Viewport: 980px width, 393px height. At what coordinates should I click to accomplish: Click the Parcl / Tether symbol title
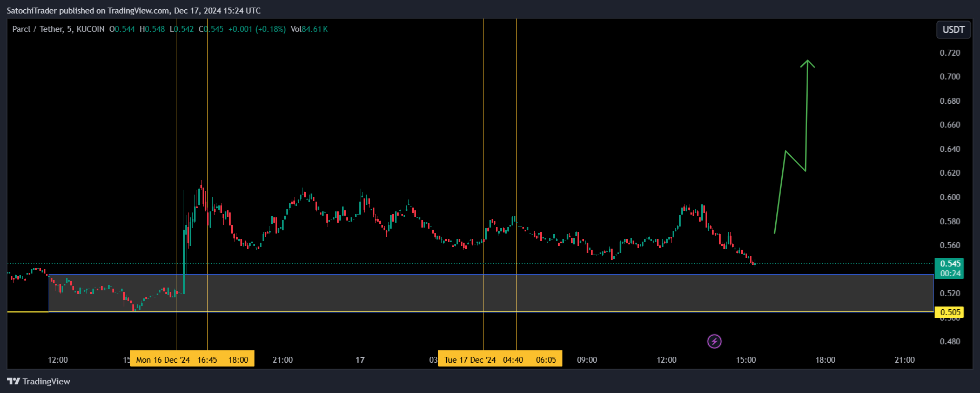coord(37,29)
